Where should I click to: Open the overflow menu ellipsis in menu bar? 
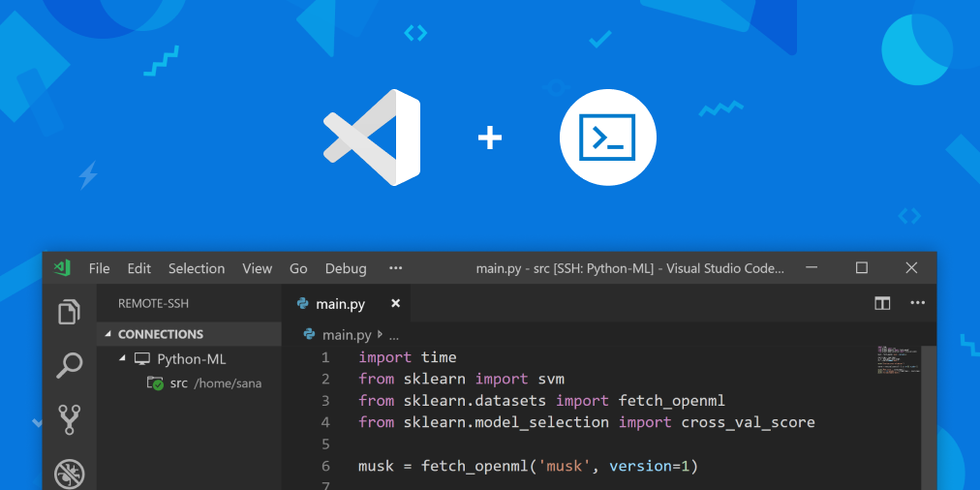[395, 268]
